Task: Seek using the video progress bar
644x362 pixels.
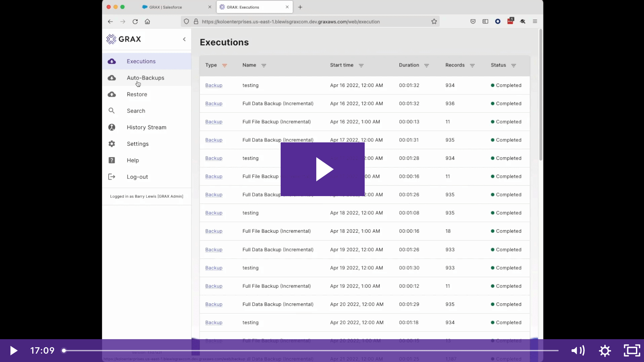Action: click(x=303, y=351)
